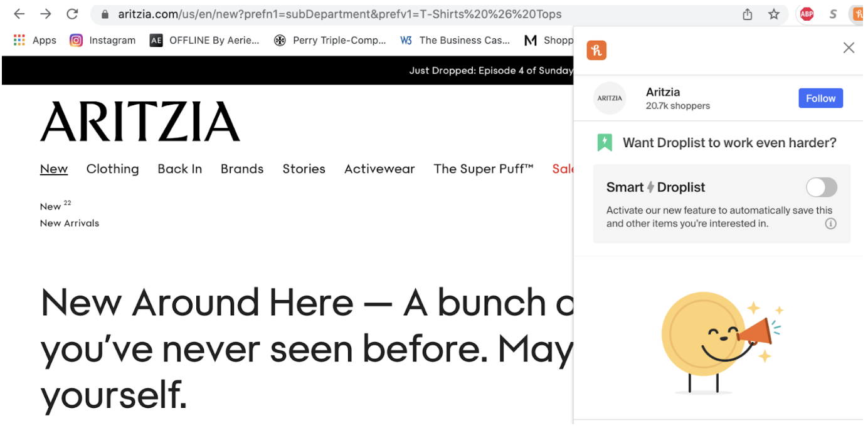Select Activewear in the navigation
The image size is (868, 426).
point(379,169)
